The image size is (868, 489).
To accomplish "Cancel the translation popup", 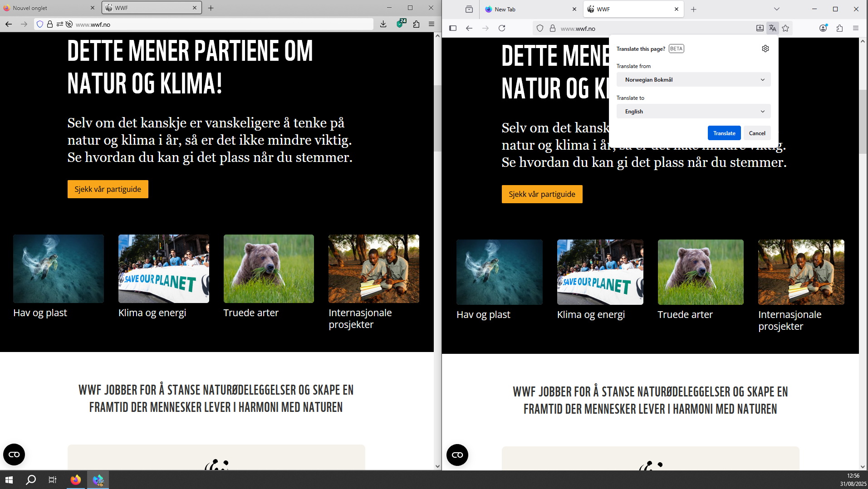I will pyautogui.click(x=757, y=133).
